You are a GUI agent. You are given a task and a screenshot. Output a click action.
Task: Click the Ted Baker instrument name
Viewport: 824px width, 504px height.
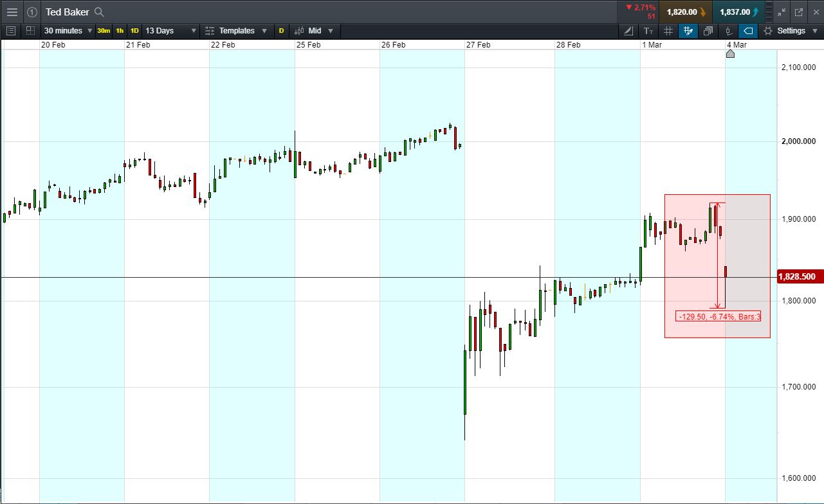[x=67, y=12]
